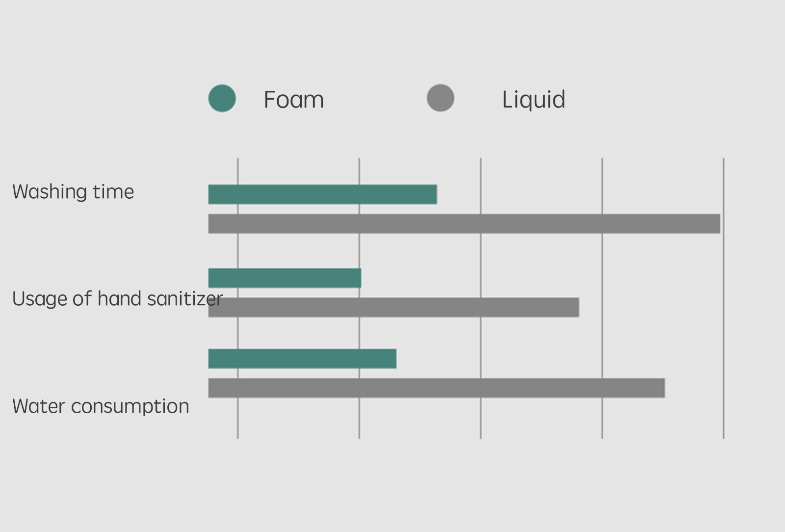Click the Foam bar for hand sanitizer usage

click(285, 278)
